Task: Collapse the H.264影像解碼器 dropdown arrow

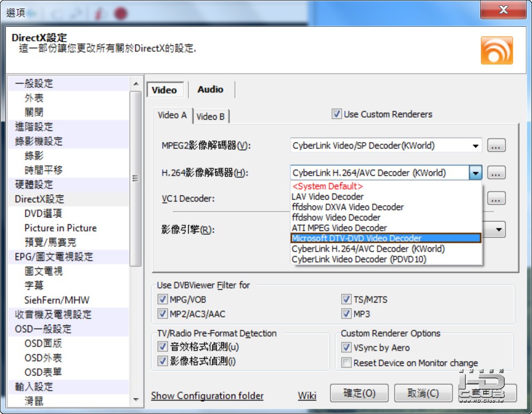Action: (476, 173)
